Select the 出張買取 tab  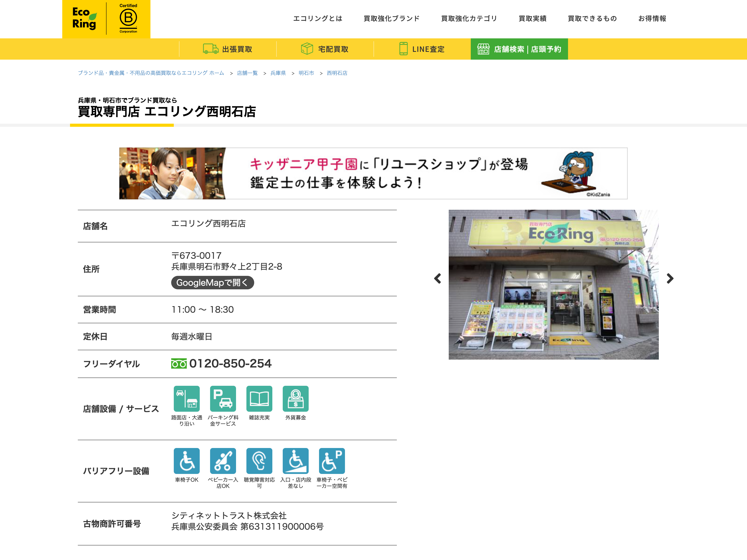point(228,49)
